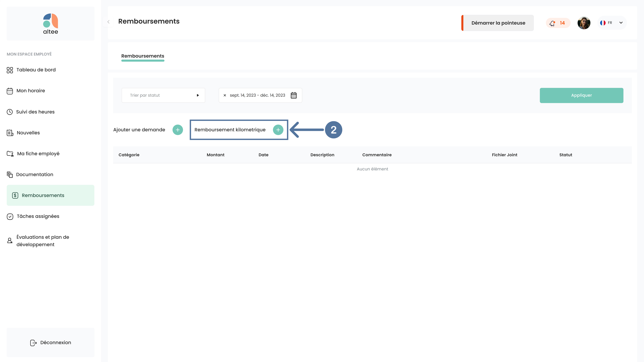Screen dimensions: 644x362
Task: Go to Tableau de bord
Action: click(36, 70)
